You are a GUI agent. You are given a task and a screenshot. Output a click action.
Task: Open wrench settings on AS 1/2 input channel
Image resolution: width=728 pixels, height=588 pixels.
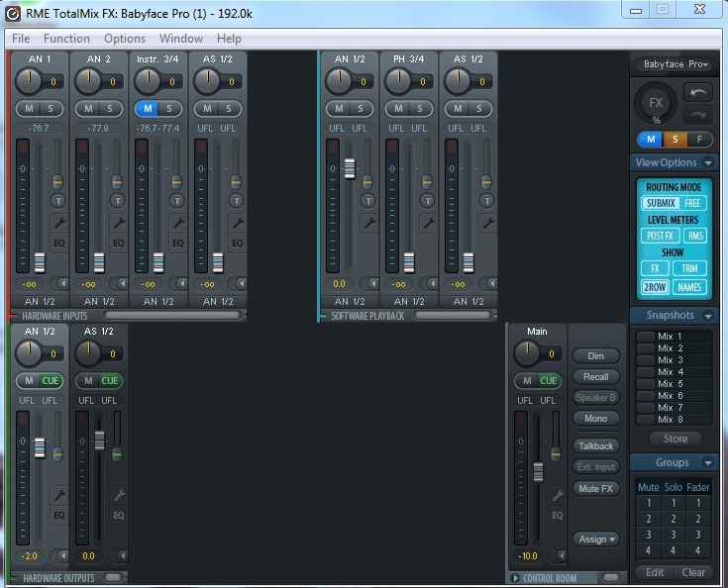238,224
